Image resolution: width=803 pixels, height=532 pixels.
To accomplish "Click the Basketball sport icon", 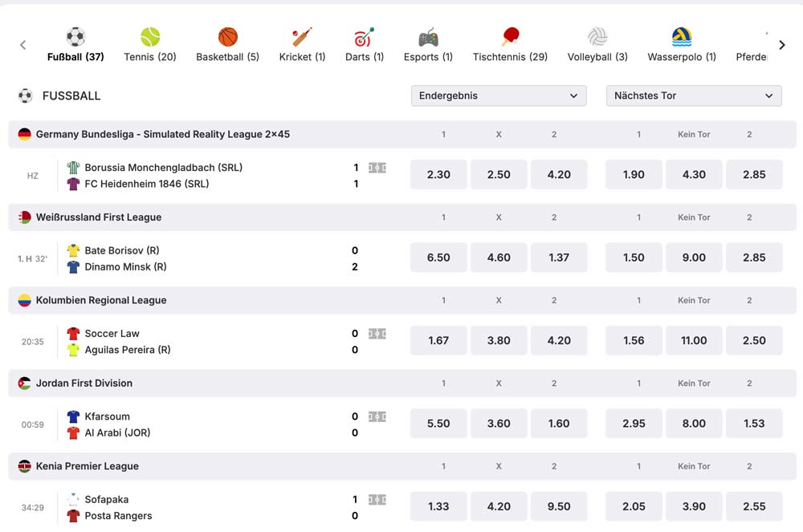I will click(226, 36).
